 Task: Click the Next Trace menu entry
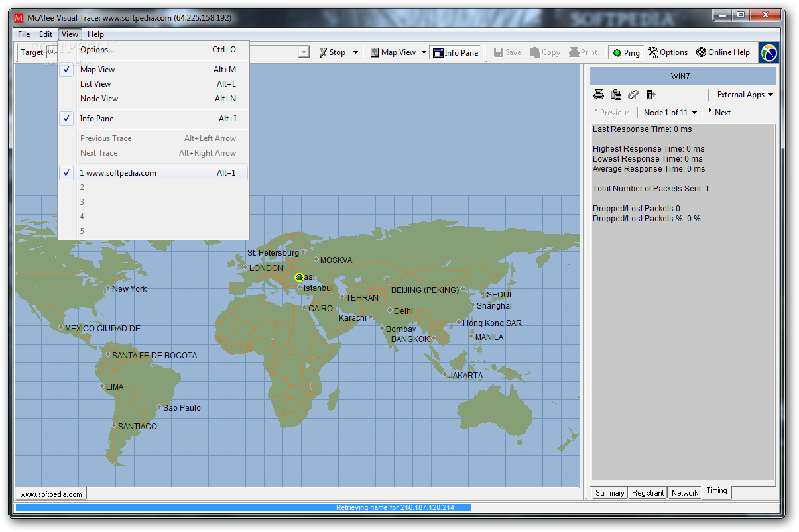[153, 153]
